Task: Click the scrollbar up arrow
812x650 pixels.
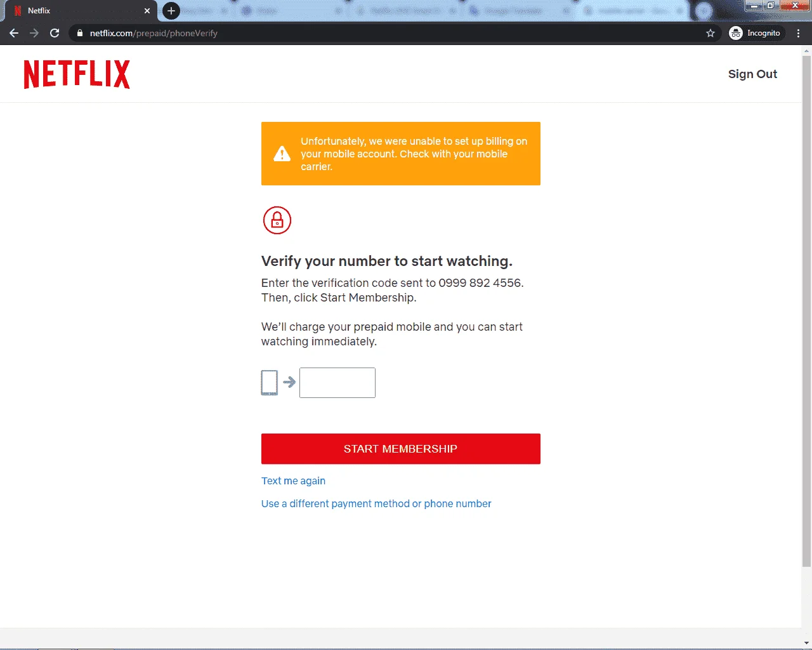Action: click(806, 50)
